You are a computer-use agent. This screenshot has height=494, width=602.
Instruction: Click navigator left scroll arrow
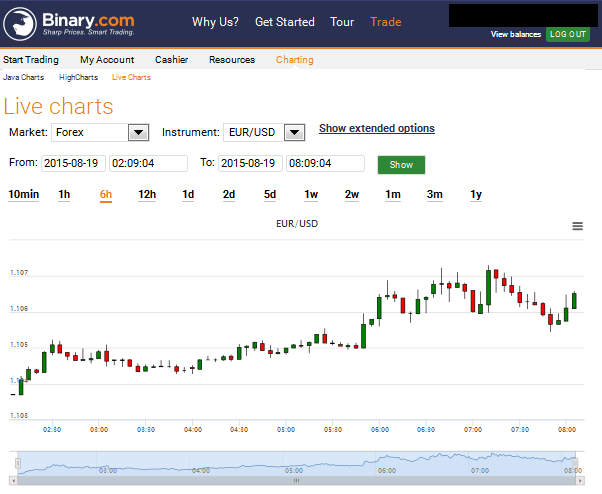click(13, 480)
